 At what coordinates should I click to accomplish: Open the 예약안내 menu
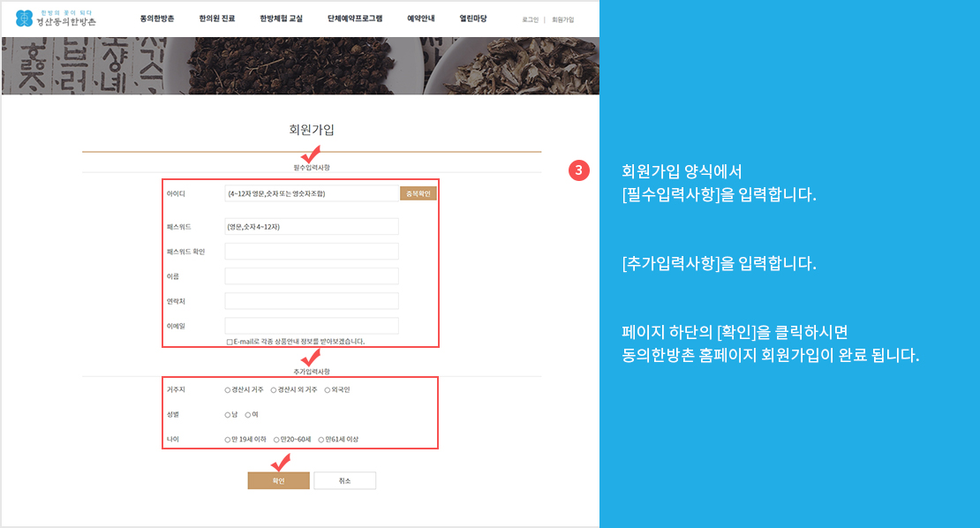click(420, 19)
